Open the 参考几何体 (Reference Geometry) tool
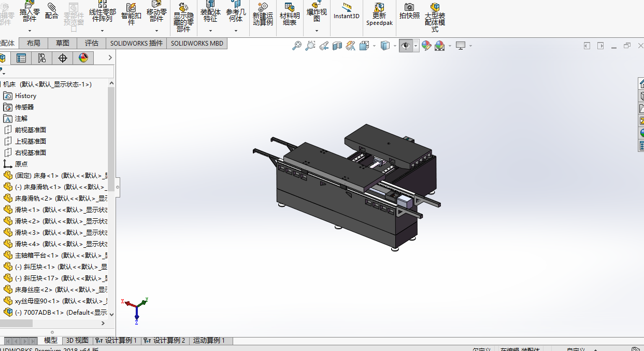Viewport: 644px width, 351px height. coord(236,11)
